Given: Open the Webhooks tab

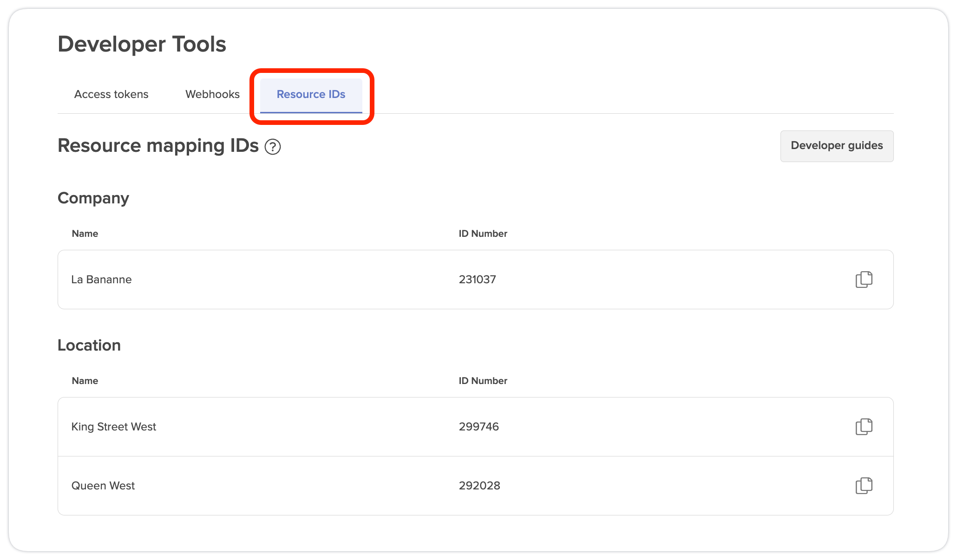Looking at the screenshot, I should pyautogui.click(x=212, y=94).
